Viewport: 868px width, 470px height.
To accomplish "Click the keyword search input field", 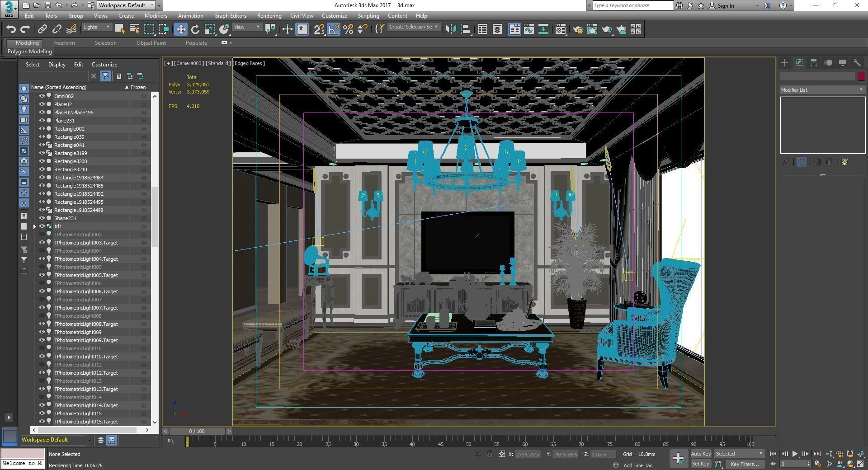I will 632,5.
